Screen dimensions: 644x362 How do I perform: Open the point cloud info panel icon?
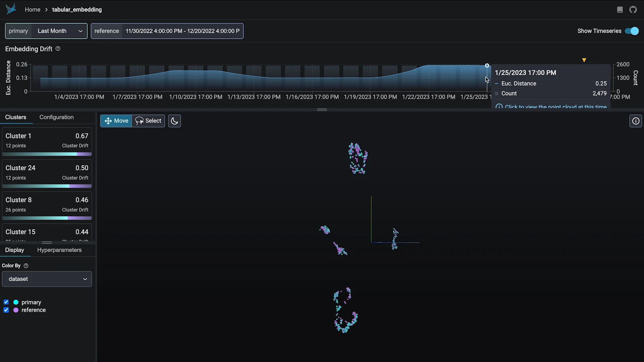(636, 121)
